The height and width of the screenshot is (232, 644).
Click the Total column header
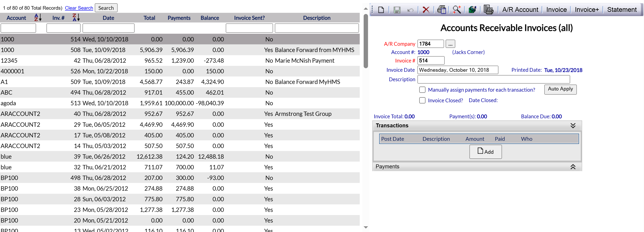click(149, 18)
